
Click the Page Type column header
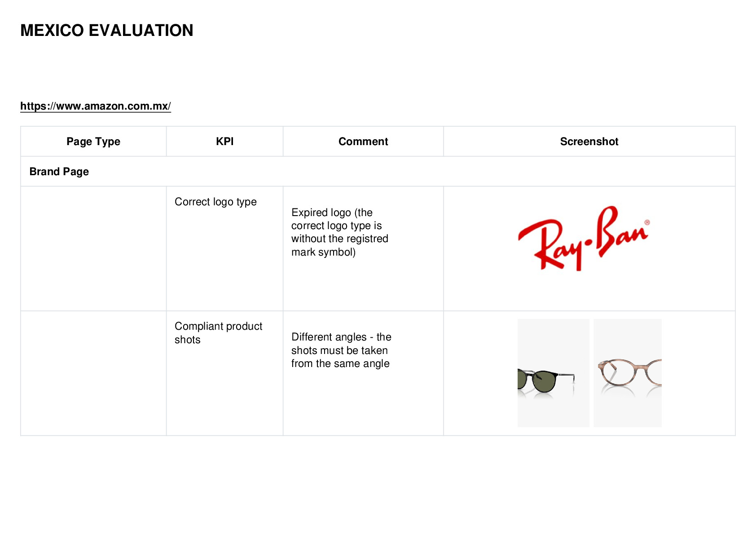point(93,141)
